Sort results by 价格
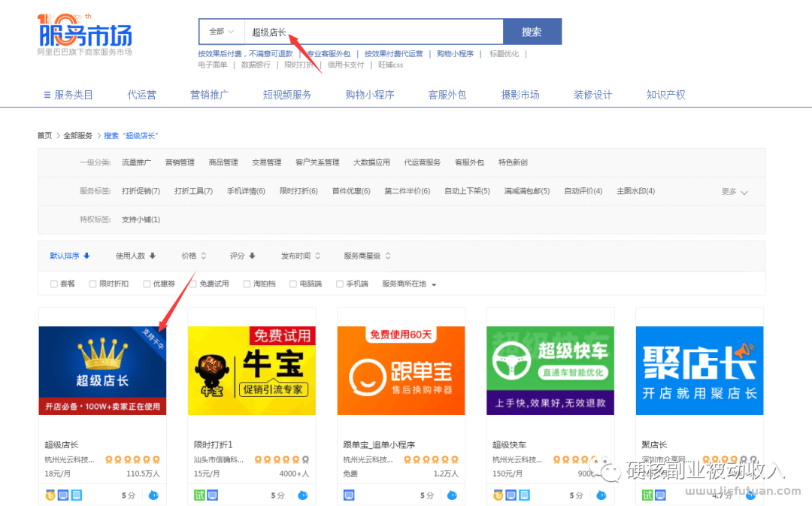Image resolution: width=812 pixels, height=506 pixels. [x=194, y=256]
